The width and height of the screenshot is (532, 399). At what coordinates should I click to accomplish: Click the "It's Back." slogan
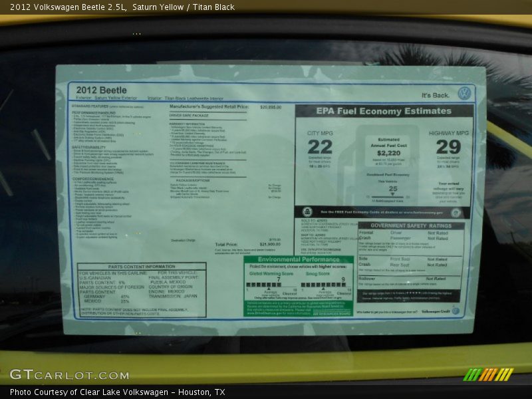pyautogui.click(x=436, y=95)
